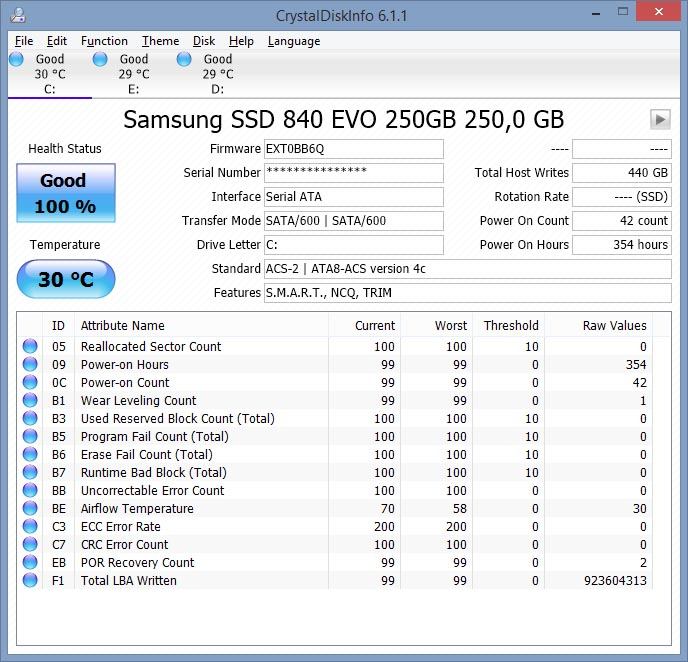Open the File menu
Screen dimensions: 688x662
coord(24,41)
